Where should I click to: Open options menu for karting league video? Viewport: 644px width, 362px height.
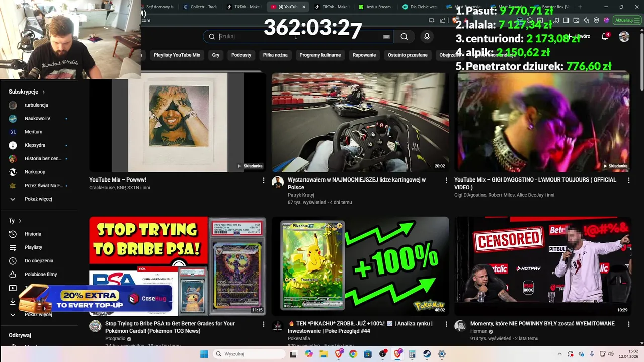tap(446, 180)
